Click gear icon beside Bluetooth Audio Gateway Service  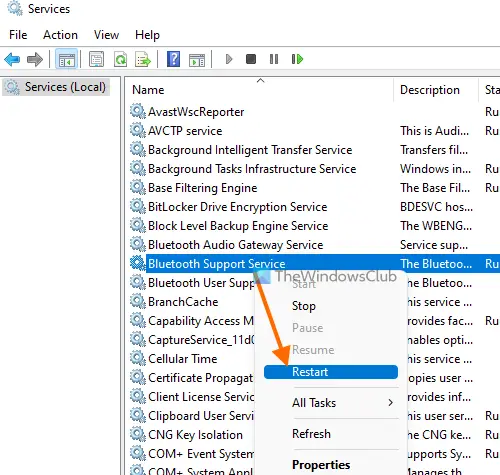[x=138, y=244]
